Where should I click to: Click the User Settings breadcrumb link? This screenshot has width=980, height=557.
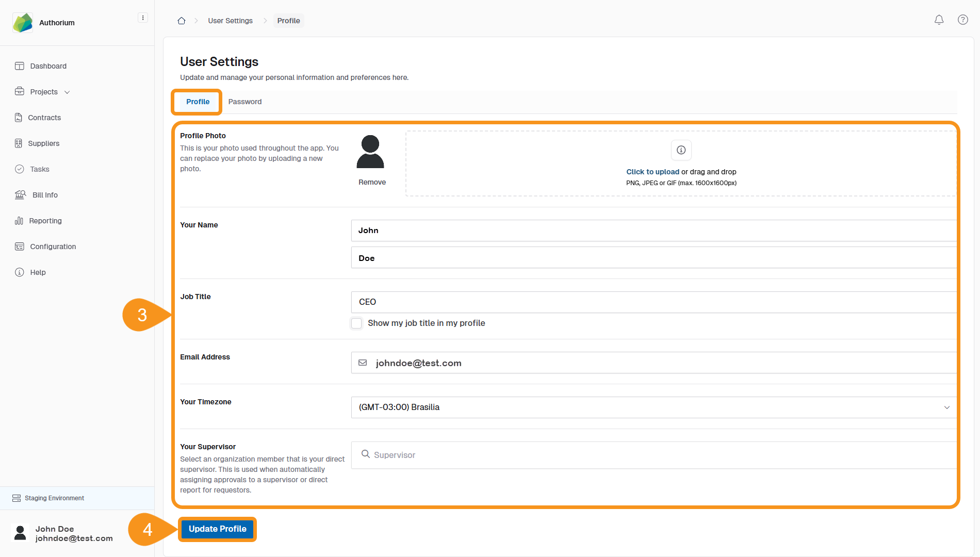[230, 21]
